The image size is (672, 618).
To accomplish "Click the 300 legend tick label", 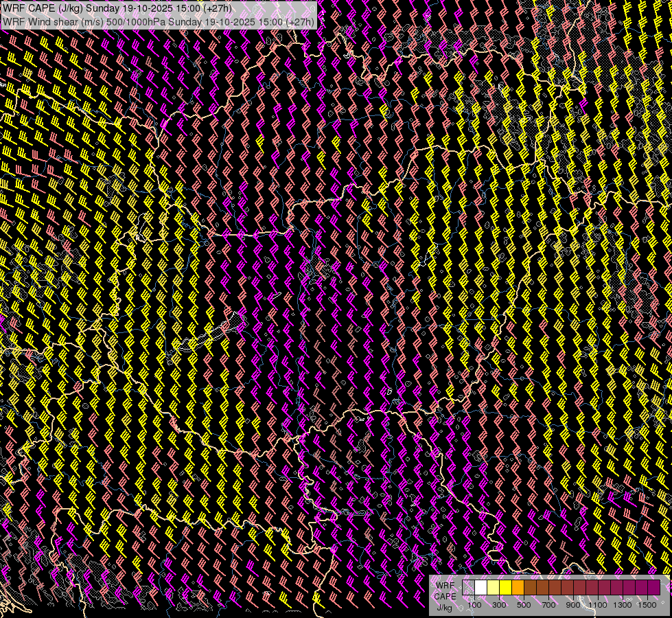I will [499, 605].
